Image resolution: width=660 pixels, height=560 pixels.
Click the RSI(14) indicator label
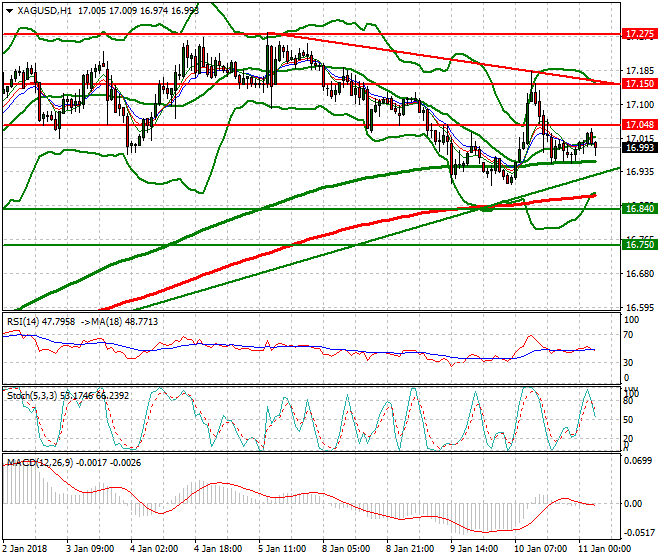point(27,322)
